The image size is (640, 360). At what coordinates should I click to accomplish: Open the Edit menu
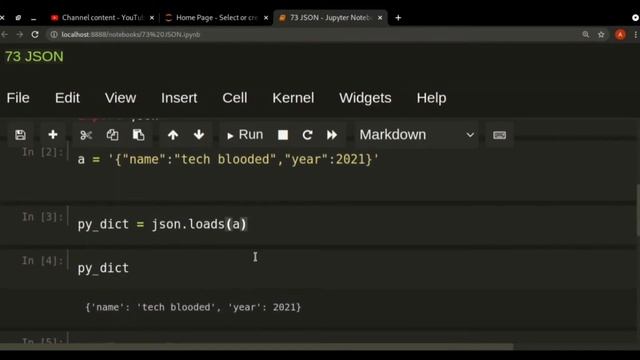(67, 98)
